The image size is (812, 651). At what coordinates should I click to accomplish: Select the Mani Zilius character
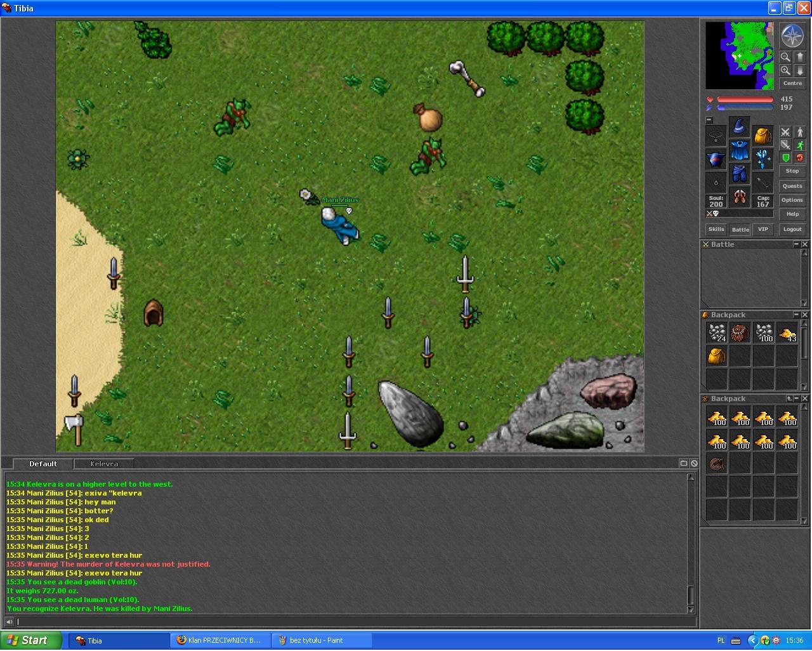[340, 225]
